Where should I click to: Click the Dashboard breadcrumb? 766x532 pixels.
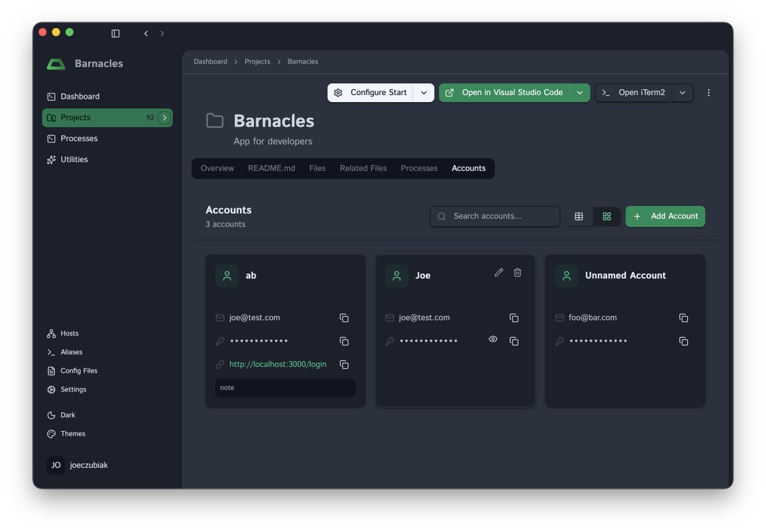210,62
